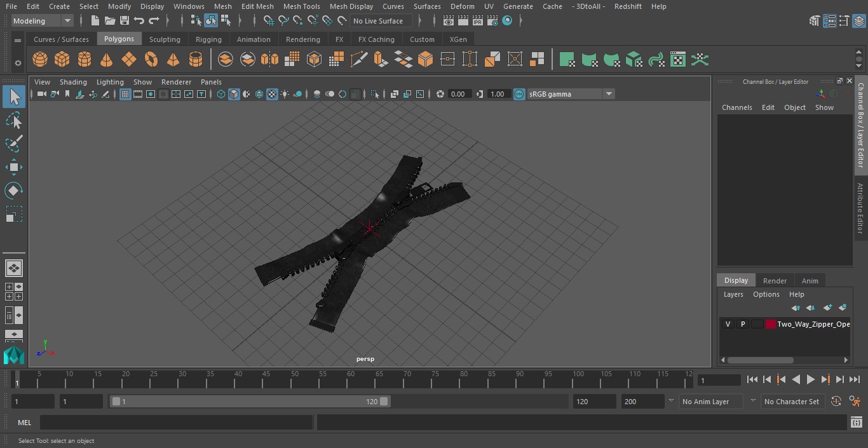Click the viewport gamma value field 1.00
This screenshot has width=868, height=448.
coord(498,94)
